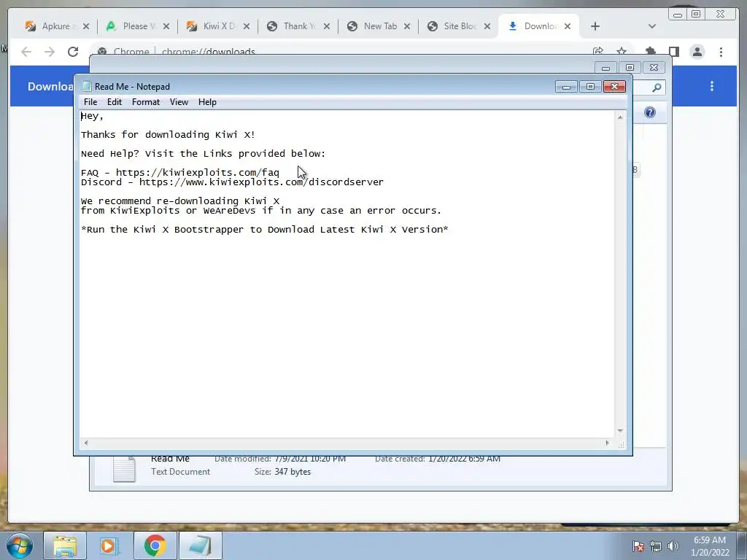Screen dimensions: 747x560
Task: Click the Discord server URL line
Action: [232, 182]
